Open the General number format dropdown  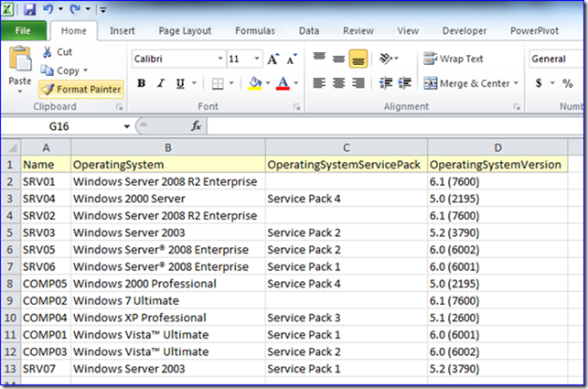pyautogui.click(x=557, y=59)
